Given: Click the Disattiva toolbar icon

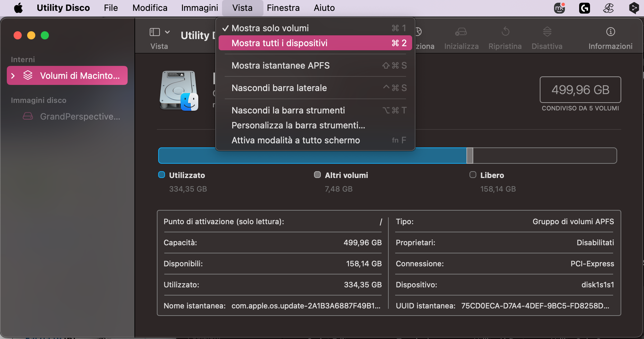Looking at the screenshot, I should pos(547,32).
